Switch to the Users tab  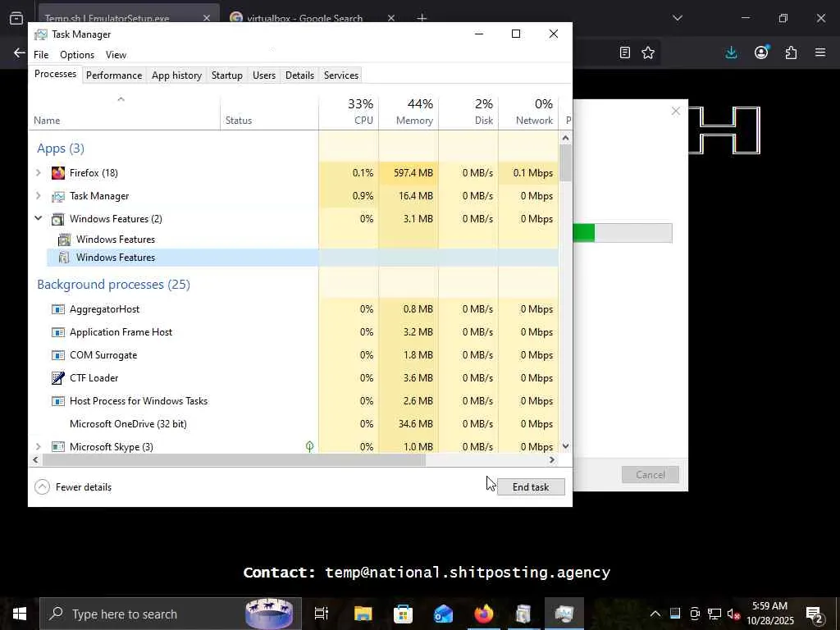tap(264, 75)
